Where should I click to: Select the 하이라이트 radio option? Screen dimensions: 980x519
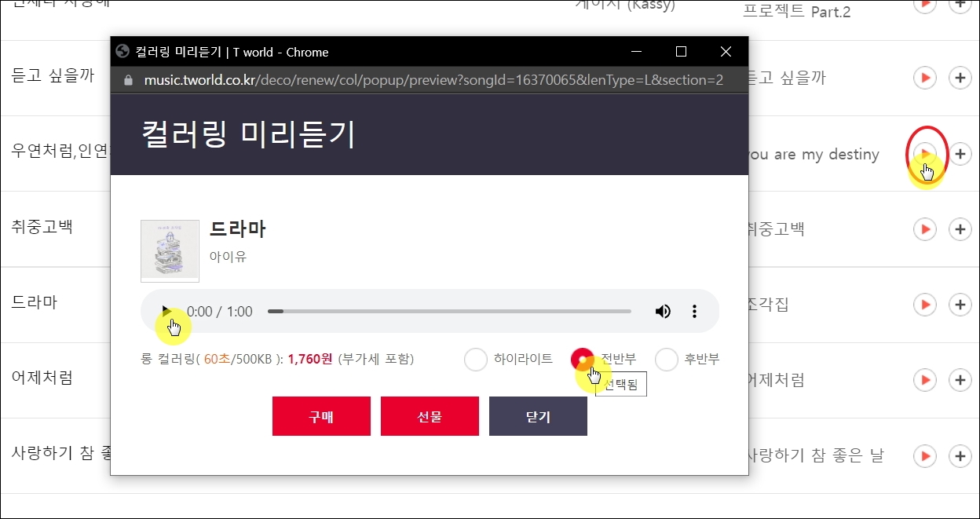[476, 360]
